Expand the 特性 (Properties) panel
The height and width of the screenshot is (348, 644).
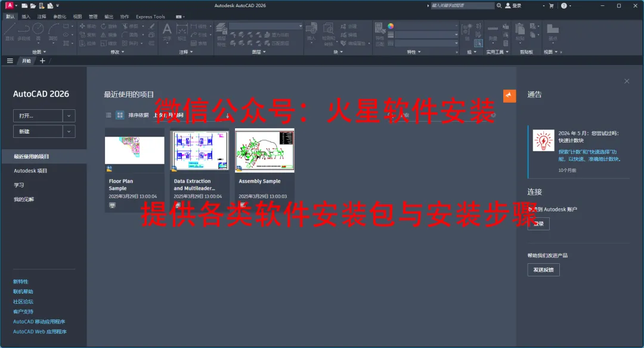414,52
